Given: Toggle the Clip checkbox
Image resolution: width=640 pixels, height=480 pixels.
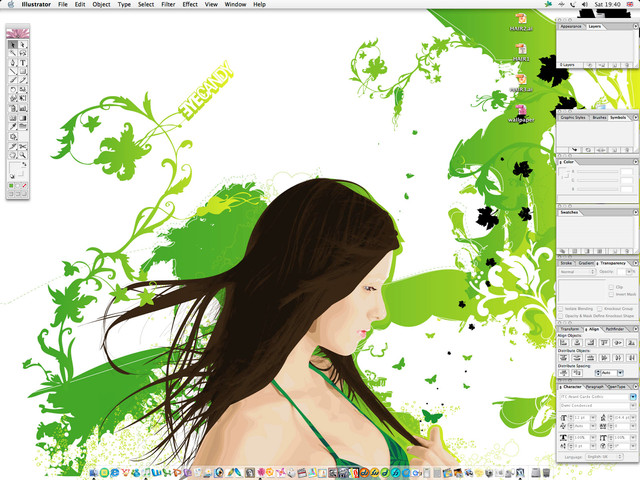Looking at the screenshot, I should click(611, 287).
